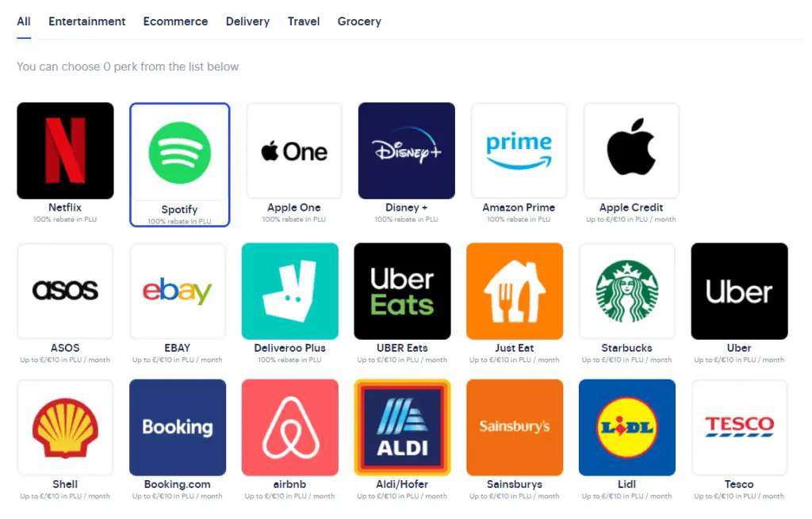Open the Travel category tab
Viewport: 812px width, 519px height.
304,21
